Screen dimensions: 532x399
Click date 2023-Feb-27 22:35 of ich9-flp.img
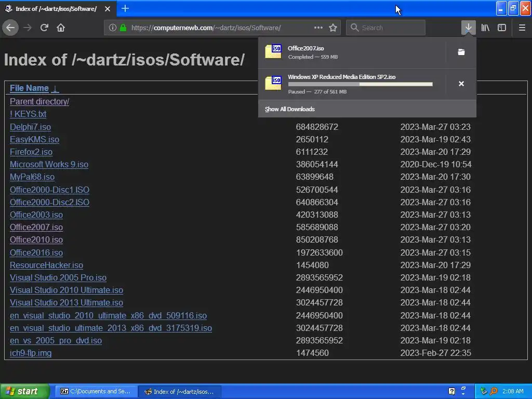[x=436, y=353]
